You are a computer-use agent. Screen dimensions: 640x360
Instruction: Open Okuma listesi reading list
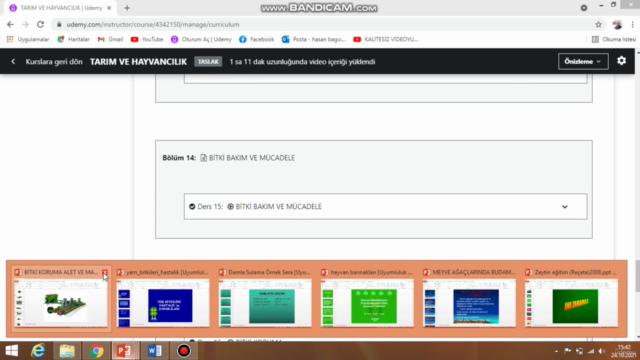point(614,39)
